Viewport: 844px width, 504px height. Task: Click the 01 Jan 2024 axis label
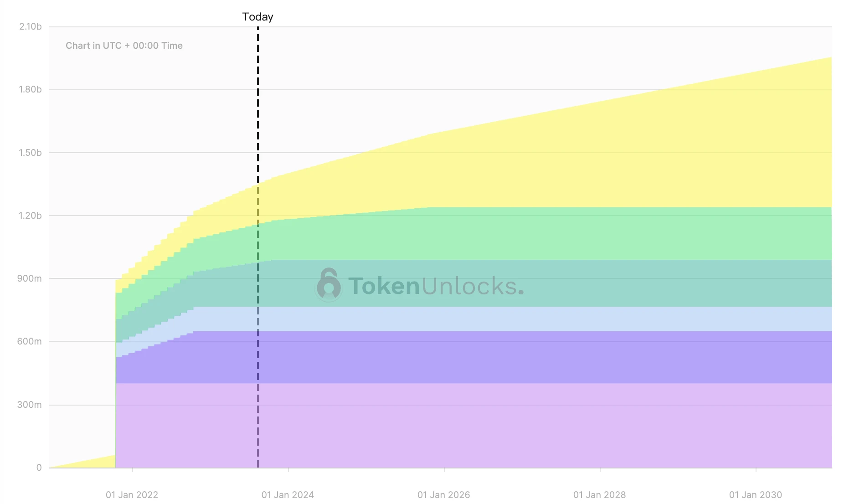(x=288, y=495)
